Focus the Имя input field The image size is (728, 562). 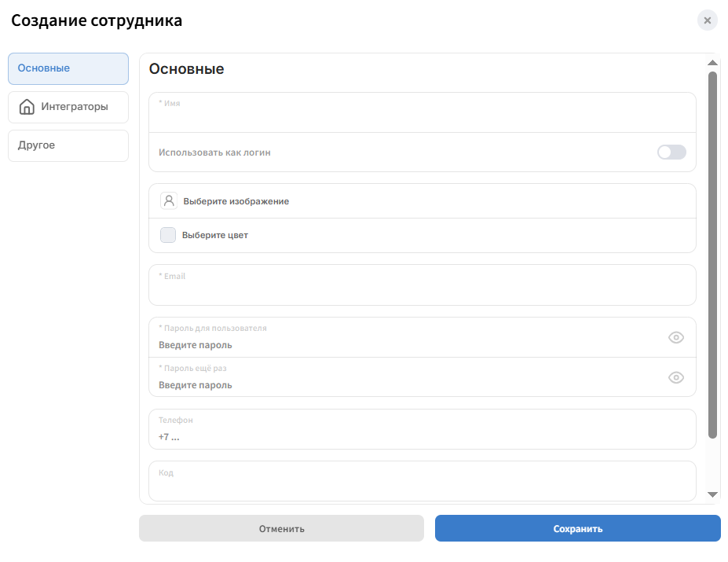422,112
